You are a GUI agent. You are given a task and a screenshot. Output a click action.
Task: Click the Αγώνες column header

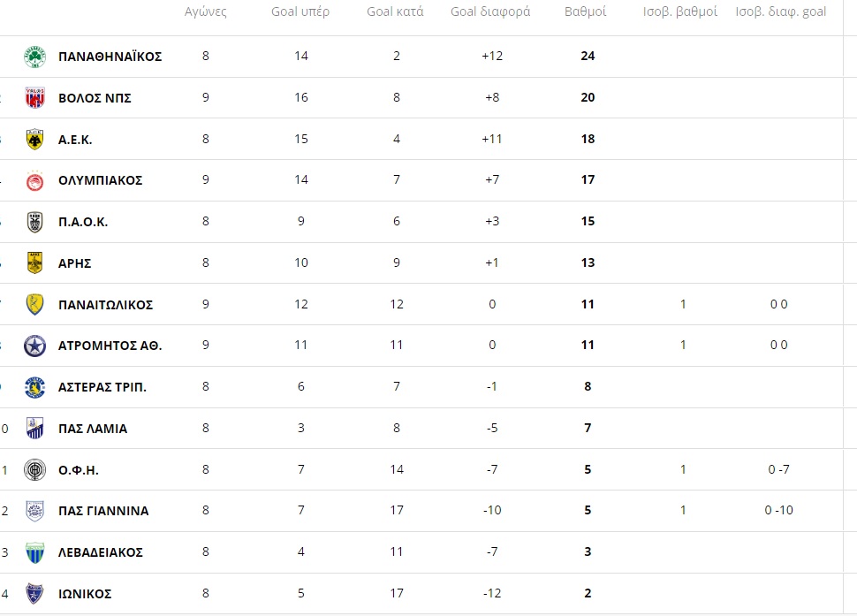(x=206, y=11)
